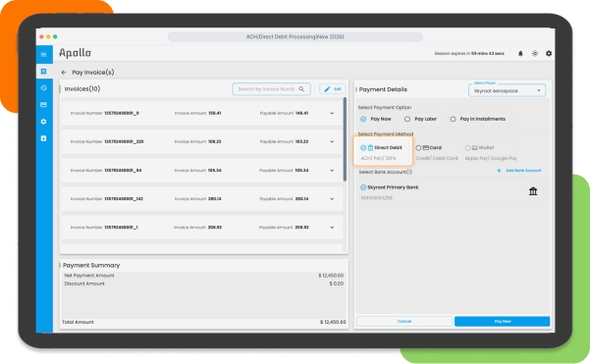Open the notifications bell icon
This screenshot has width=590, height=364.
520,53
